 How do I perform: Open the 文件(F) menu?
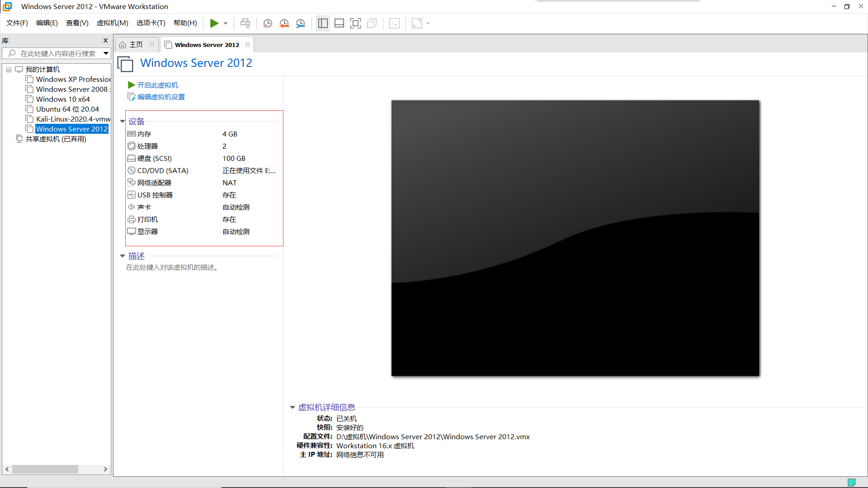(x=17, y=23)
